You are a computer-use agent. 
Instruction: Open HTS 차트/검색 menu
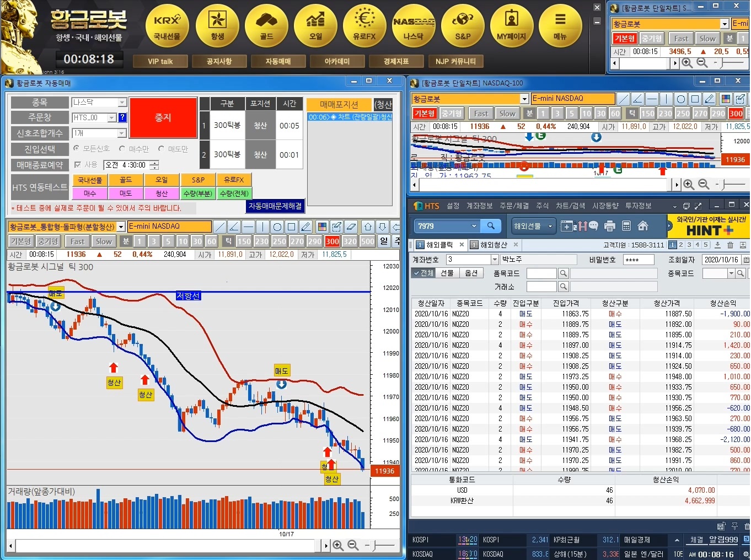pyautogui.click(x=571, y=206)
